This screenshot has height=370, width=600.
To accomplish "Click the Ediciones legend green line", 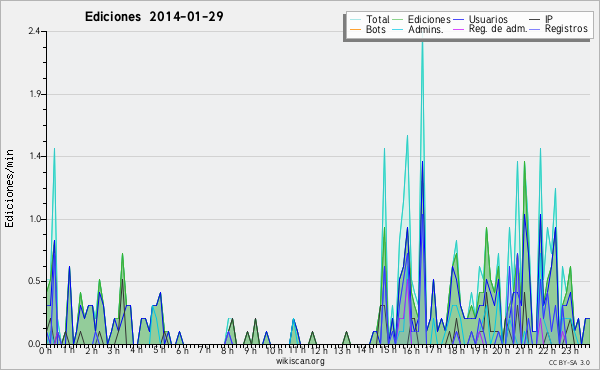I will (x=398, y=20).
